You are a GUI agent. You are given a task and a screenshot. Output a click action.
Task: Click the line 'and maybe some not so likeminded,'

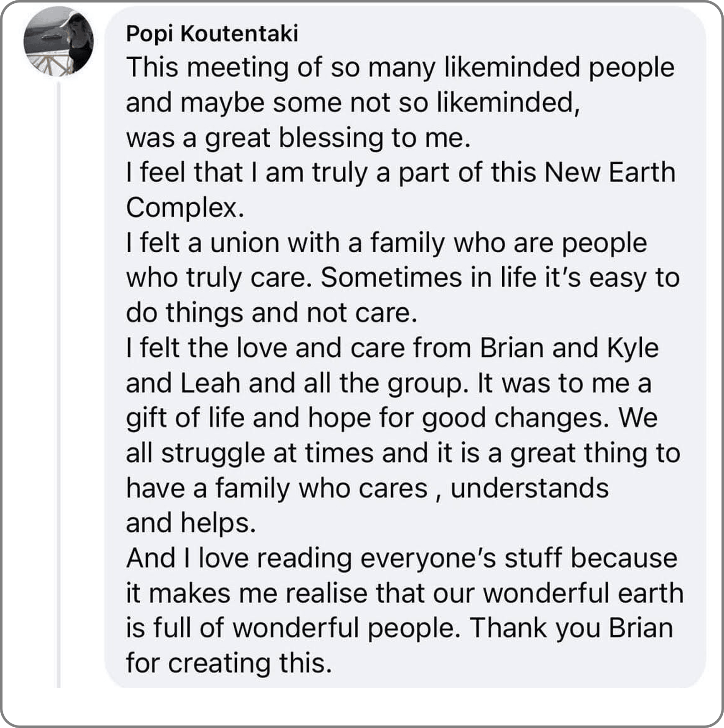coord(353,103)
